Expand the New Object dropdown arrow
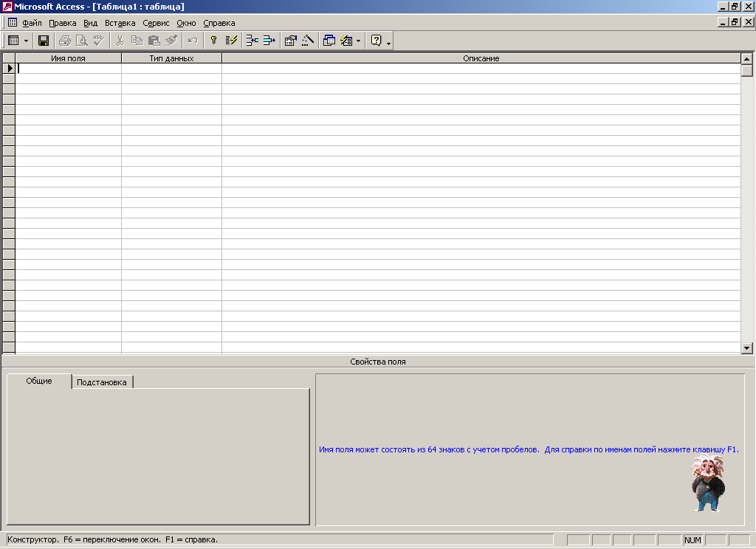Image resolution: width=756 pixels, height=549 pixels. pyautogui.click(x=358, y=41)
